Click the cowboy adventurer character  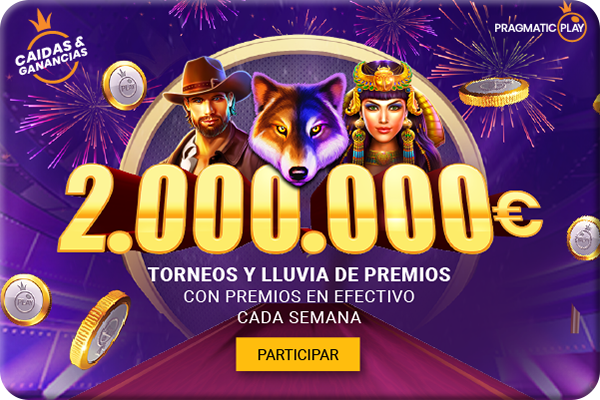point(209,117)
